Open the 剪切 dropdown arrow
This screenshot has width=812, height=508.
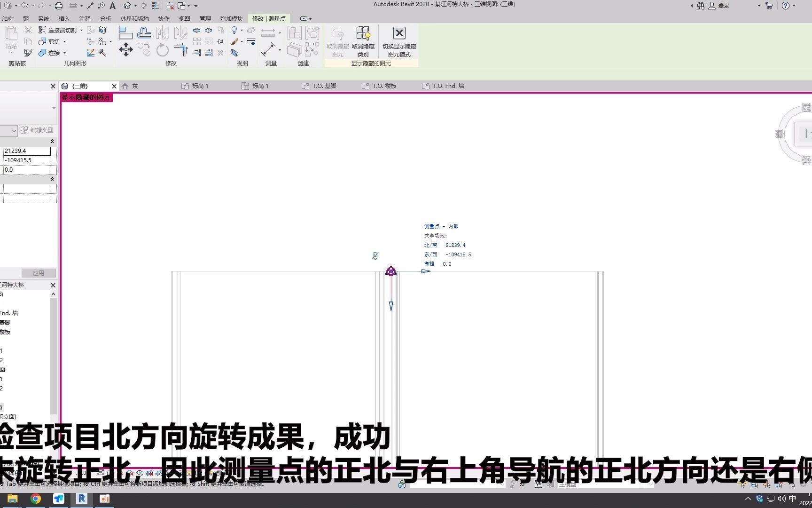point(64,42)
